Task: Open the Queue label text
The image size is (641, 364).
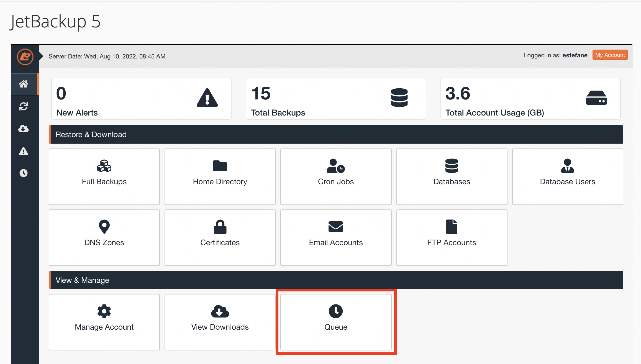Action: [336, 327]
